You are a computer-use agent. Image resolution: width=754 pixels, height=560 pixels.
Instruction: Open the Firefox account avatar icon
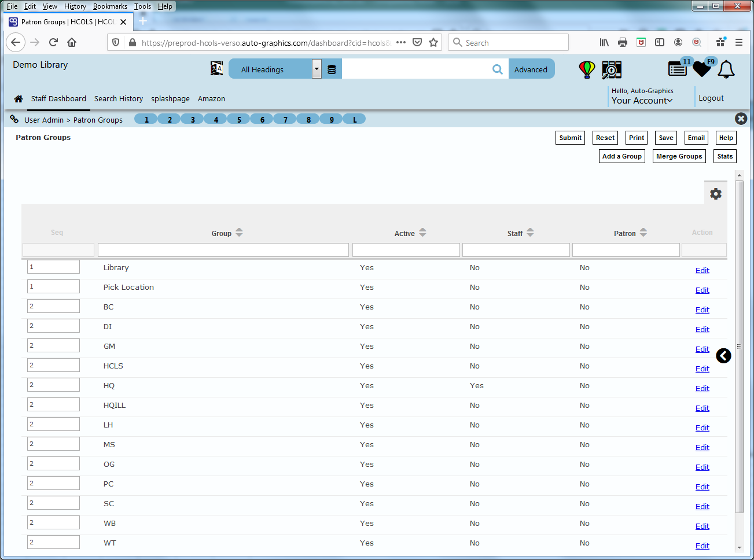pos(678,42)
